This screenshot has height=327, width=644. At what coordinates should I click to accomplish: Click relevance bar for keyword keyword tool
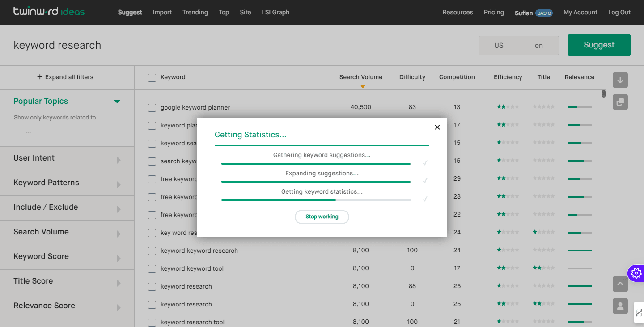[580, 268]
